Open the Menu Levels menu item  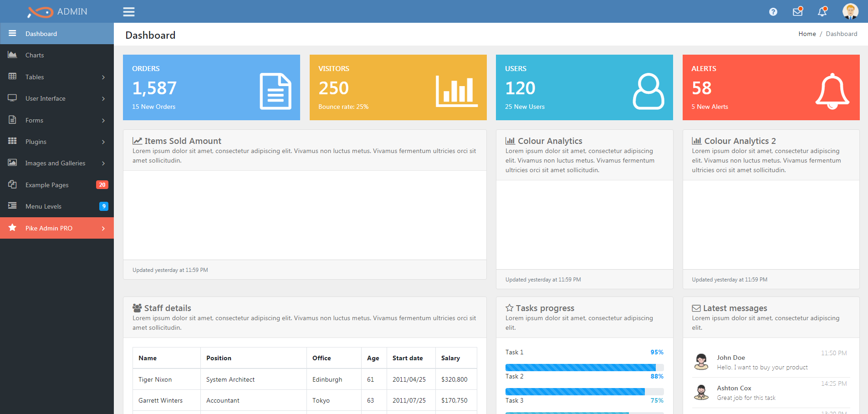coord(57,206)
